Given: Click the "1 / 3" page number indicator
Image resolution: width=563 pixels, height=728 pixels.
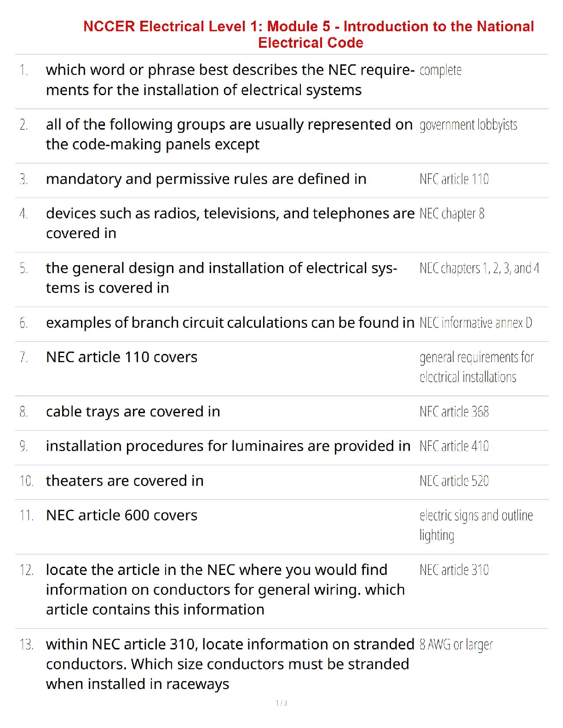Looking at the screenshot, I should (281, 703).
